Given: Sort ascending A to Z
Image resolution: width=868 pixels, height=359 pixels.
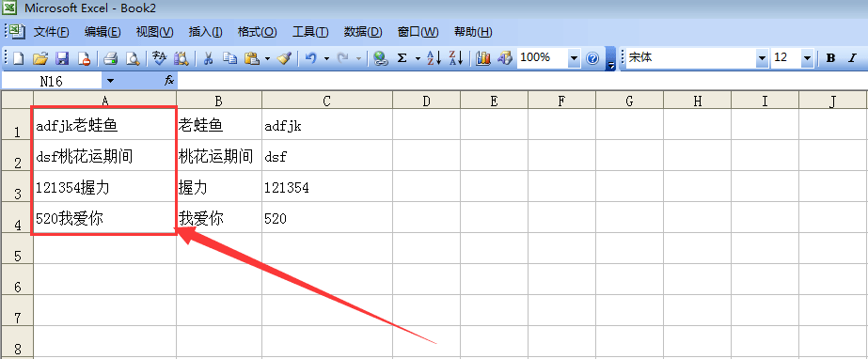Looking at the screenshot, I should coord(434,58).
